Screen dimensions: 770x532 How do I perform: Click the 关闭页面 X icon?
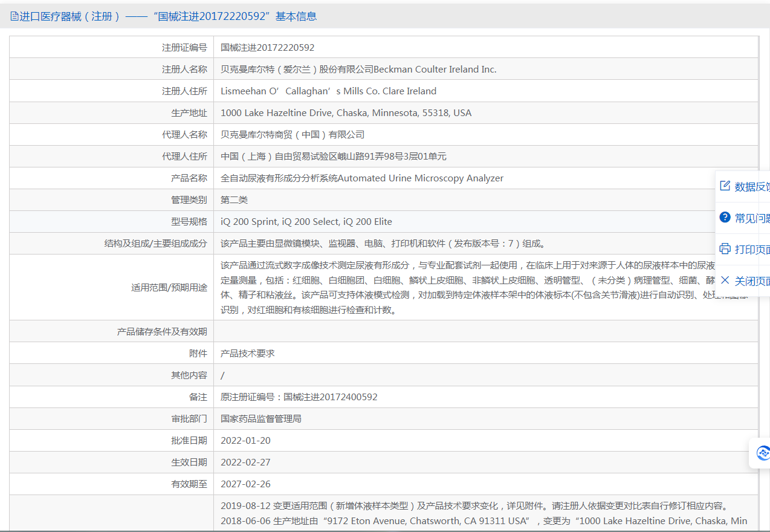725,281
